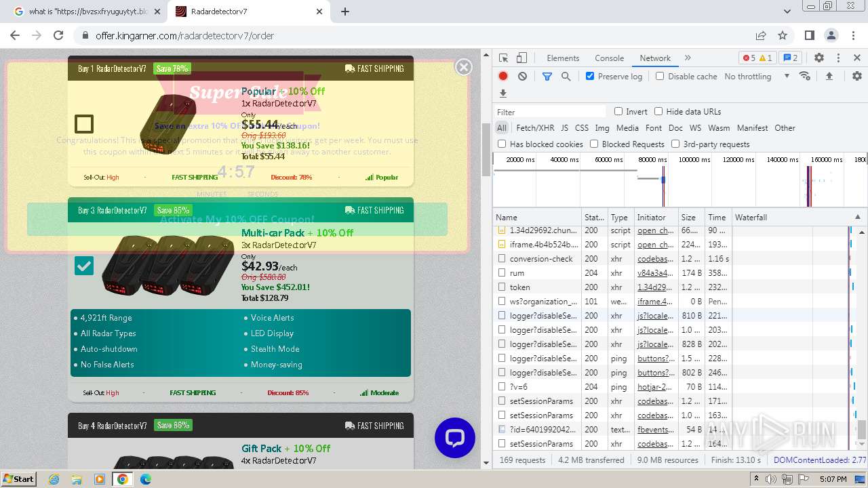The width and height of the screenshot is (868, 488).
Task: Open network conditions wifi icon
Action: pos(805,76)
